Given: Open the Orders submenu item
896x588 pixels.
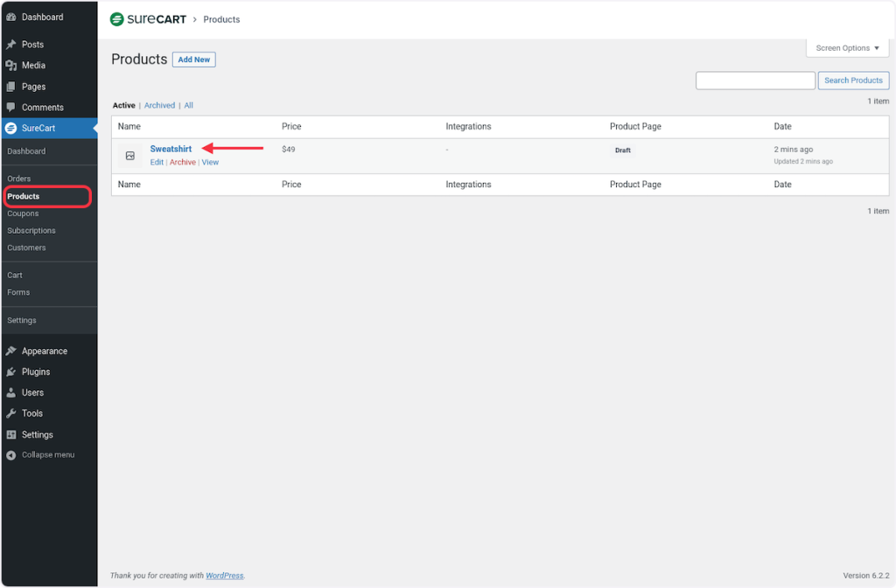Looking at the screenshot, I should [19, 178].
